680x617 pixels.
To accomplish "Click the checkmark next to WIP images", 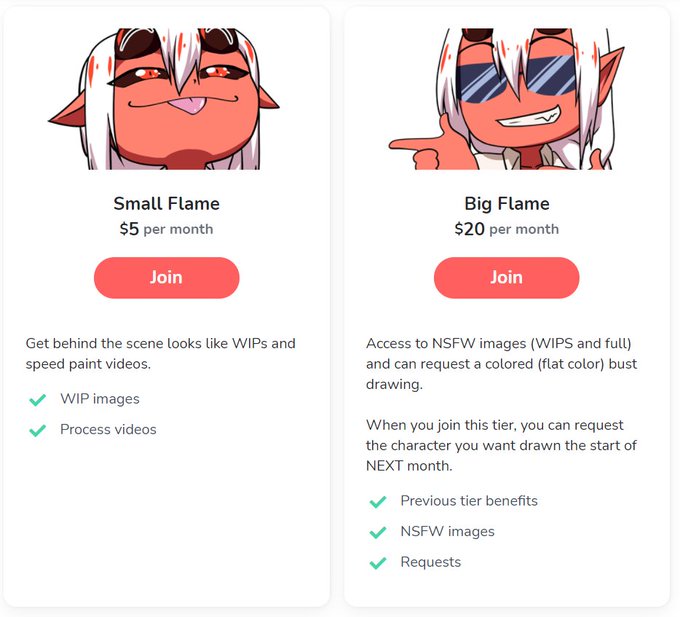I will (x=37, y=399).
